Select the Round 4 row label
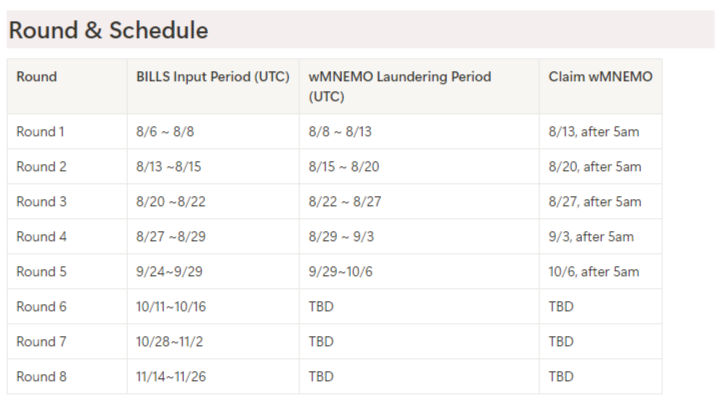 pos(41,237)
